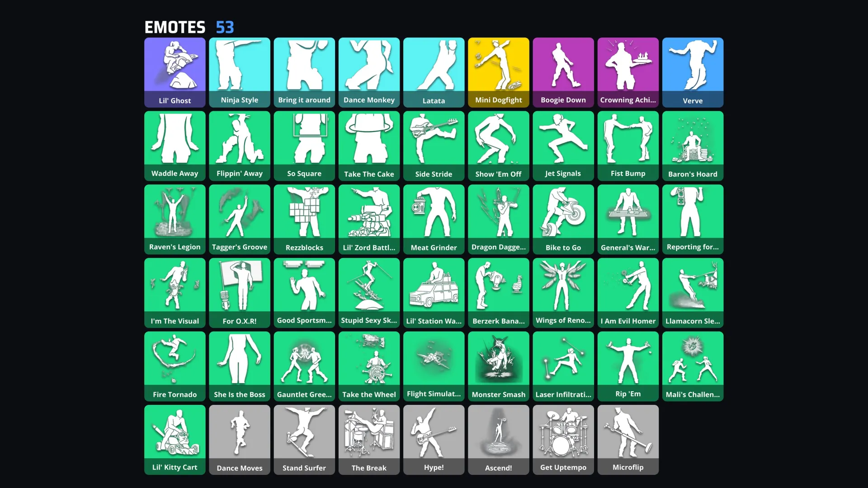Screen dimensions: 868x488
Task: Open the Baron's Hoard emote
Action: [x=693, y=146]
